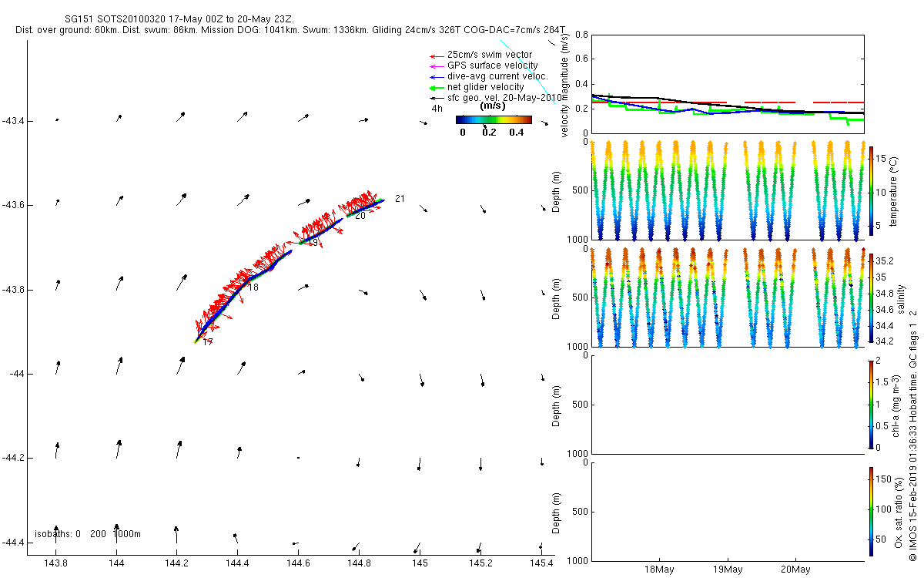Click day marker '17' on the glider track

208,342
